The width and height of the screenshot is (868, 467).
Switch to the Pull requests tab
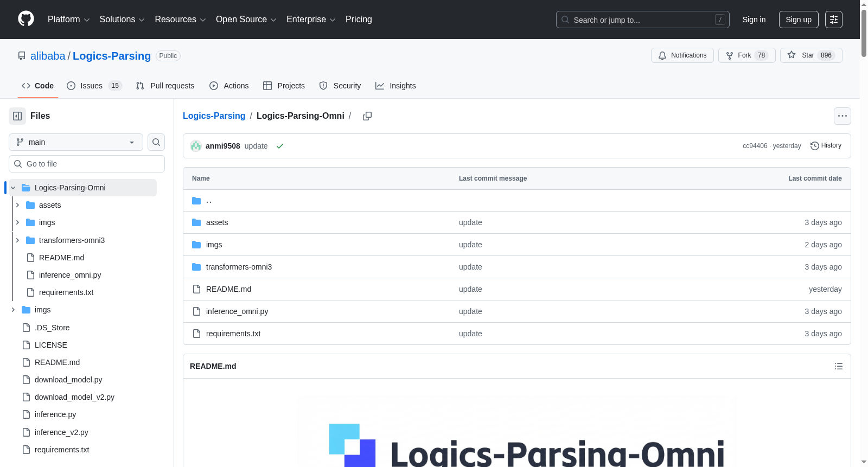tap(165, 86)
